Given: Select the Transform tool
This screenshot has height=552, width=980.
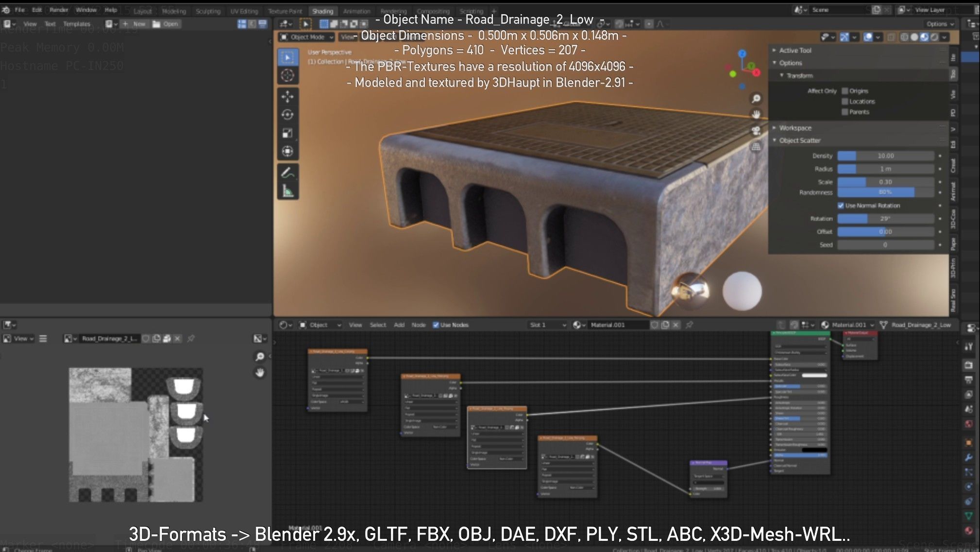Looking at the screenshot, I should click(x=288, y=151).
